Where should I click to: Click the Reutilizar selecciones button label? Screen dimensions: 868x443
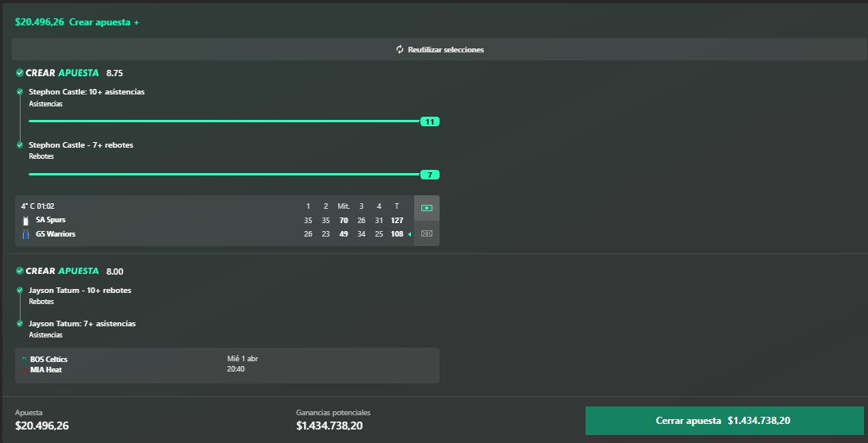pos(446,50)
